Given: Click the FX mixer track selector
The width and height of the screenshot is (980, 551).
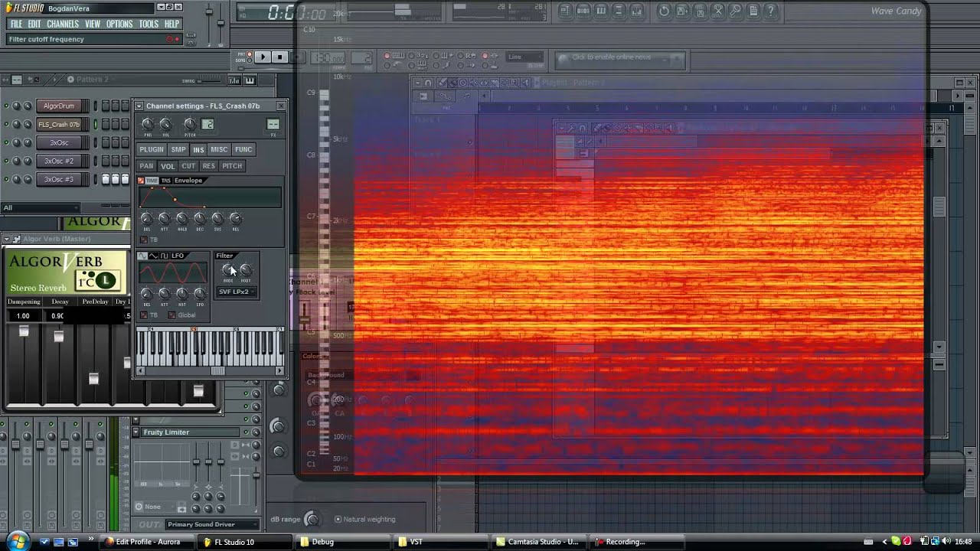Looking at the screenshot, I should point(273,124).
